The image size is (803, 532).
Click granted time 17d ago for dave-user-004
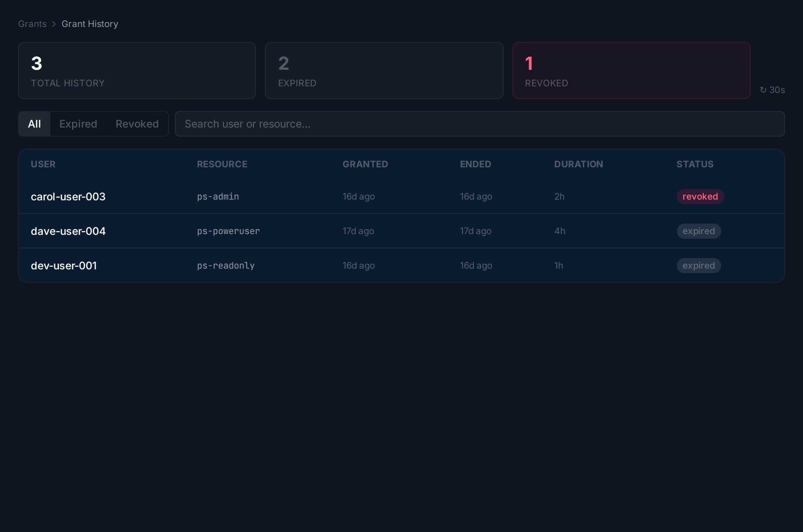pyautogui.click(x=358, y=231)
